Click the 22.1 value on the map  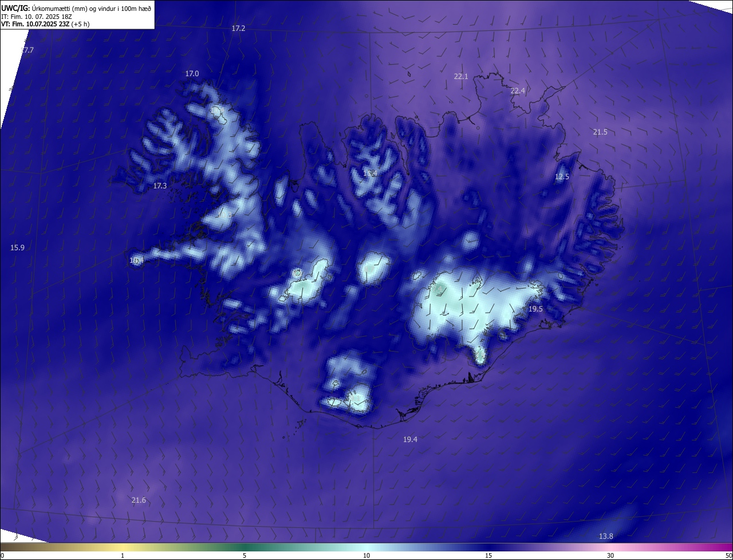click(x=461, y=76)
